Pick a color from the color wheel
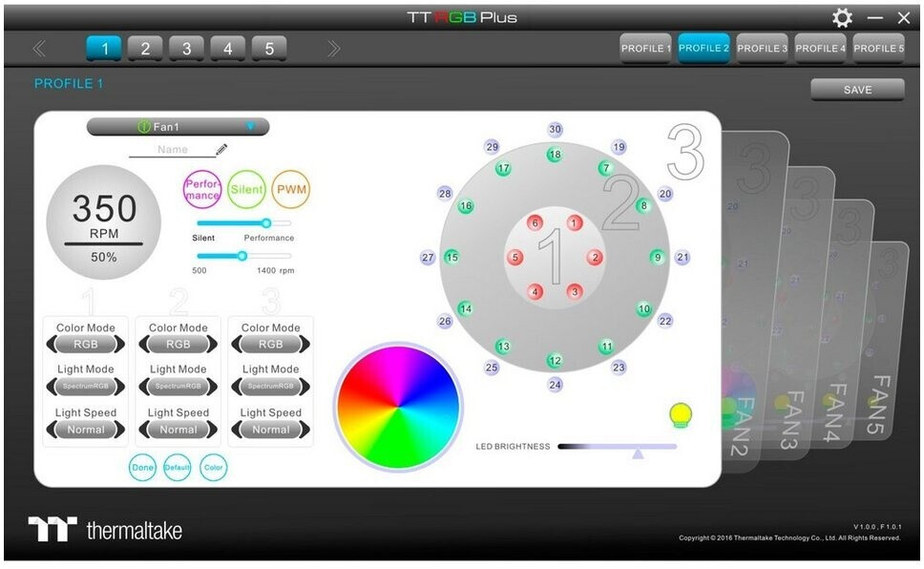This screenshot has height=569, width=924. [397, 407]
